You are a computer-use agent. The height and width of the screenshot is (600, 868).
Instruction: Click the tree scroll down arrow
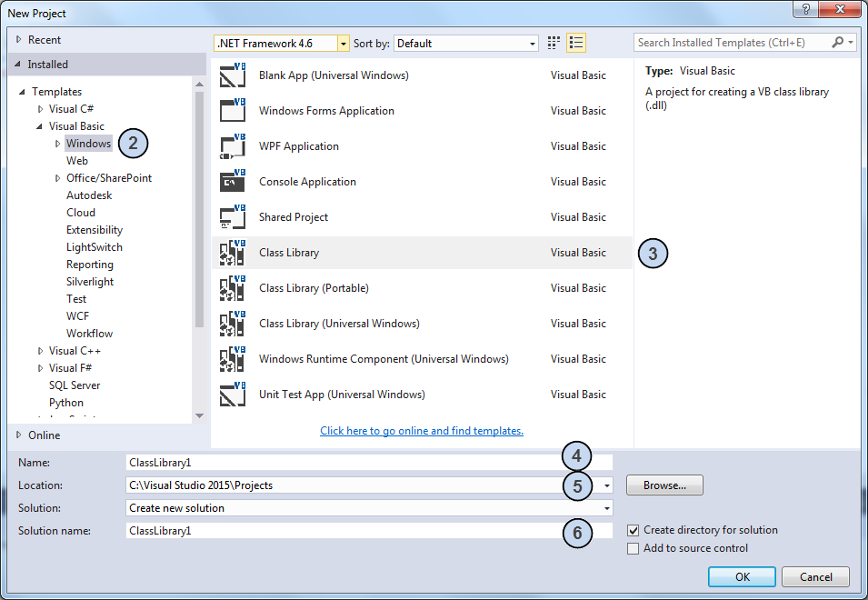(199, 415)
